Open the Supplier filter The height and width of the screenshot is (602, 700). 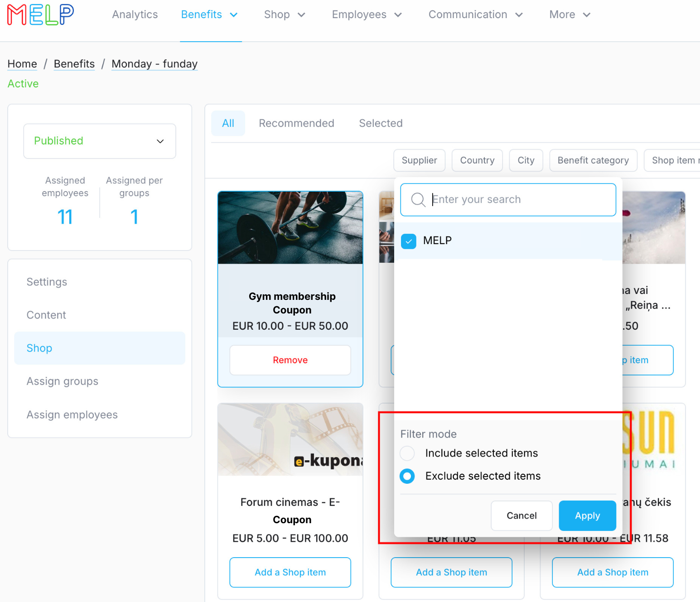[420, 160]
